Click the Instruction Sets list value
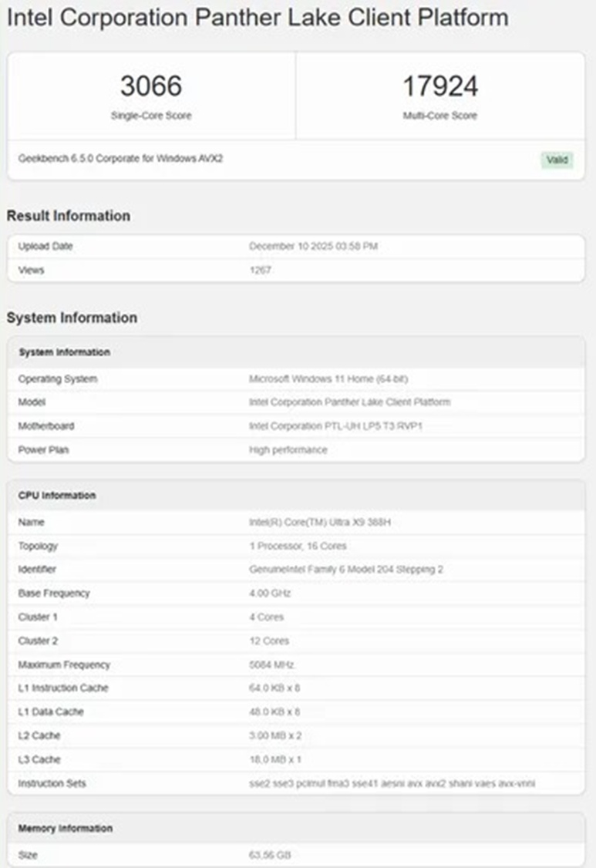The image size is (596, 868). click(x=392, y=783)
